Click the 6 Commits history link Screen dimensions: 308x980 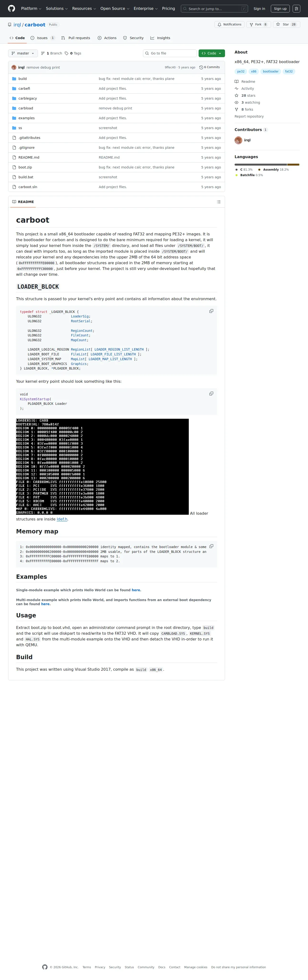click(209, 67)
